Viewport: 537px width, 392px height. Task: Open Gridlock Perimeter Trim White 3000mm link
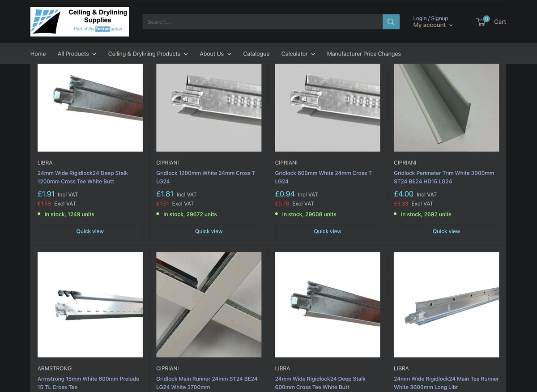point(444,177)
